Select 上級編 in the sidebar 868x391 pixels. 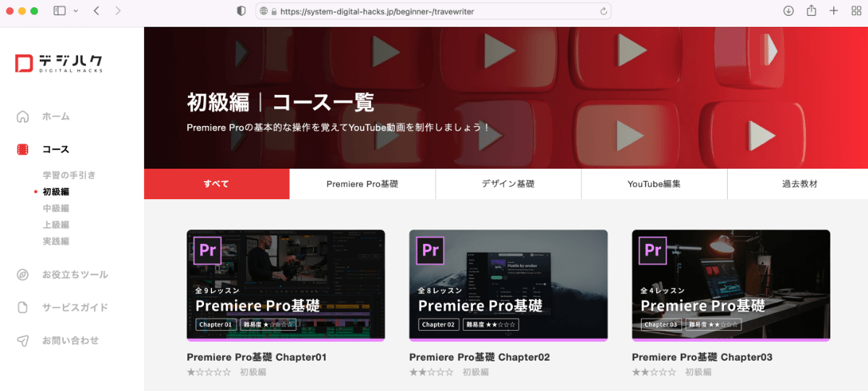pos(56,225)
